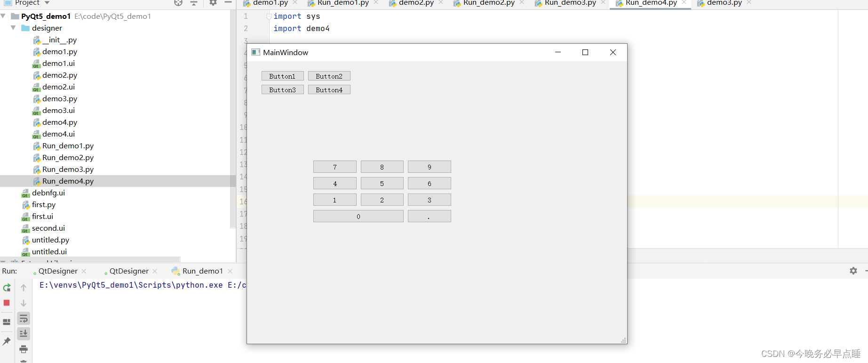Screen dimensions: 868x363
Task: Click the 9 keypad button
Action: pyautogui.click(x=430, y=167)
